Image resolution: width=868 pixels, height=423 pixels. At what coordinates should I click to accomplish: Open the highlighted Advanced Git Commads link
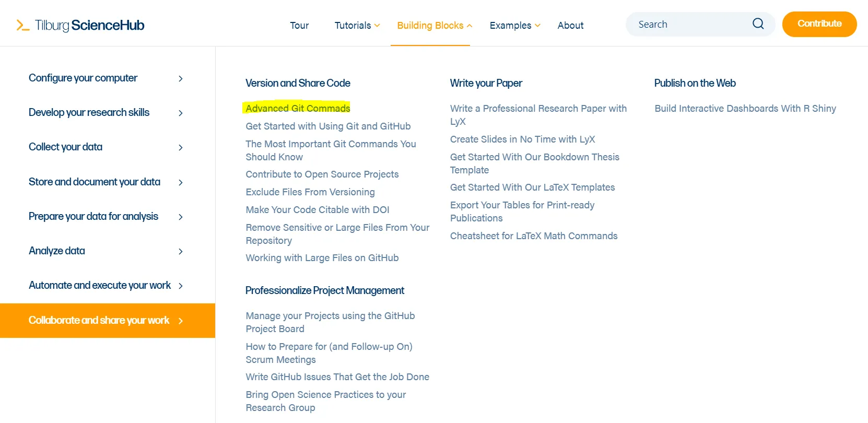pos(298,108)
